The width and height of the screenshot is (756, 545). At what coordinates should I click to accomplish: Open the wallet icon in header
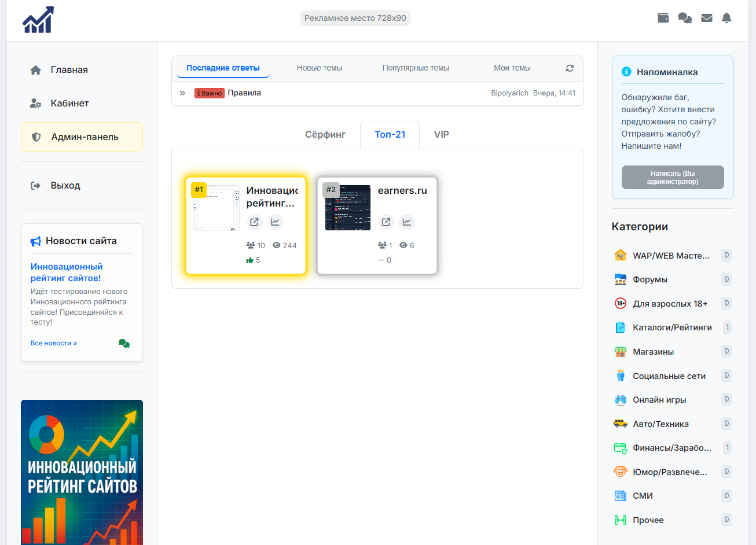coord(663,18)
